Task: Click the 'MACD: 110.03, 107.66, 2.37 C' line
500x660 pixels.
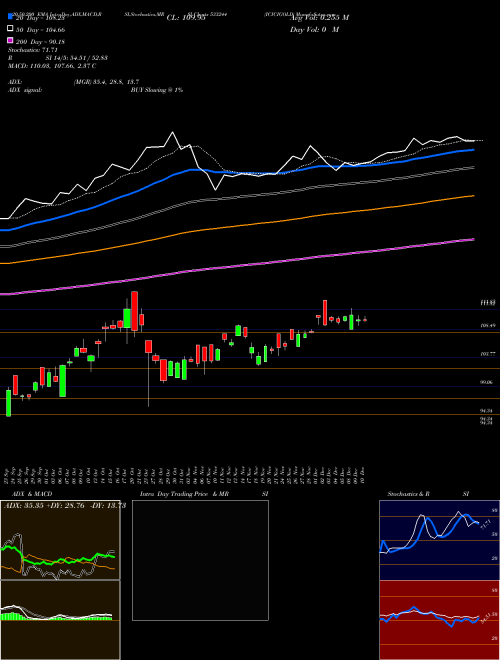Action: pos(52,66)
